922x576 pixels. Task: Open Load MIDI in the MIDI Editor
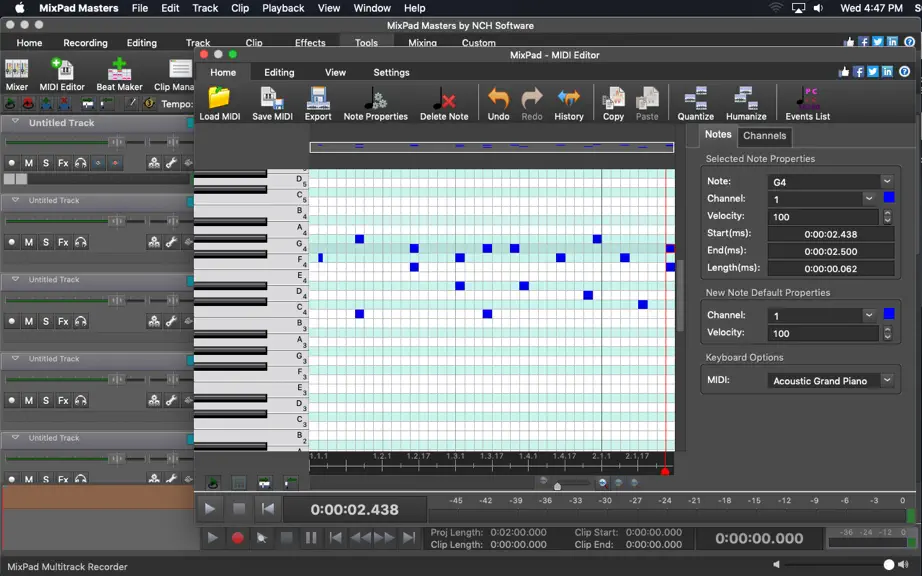(x=219, y=103)
